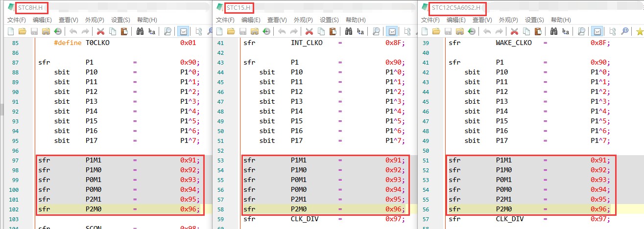The image size is (644, 229).
Task: Click Open folder icon in STC12C5A60S2.H window
Action: 436,31
